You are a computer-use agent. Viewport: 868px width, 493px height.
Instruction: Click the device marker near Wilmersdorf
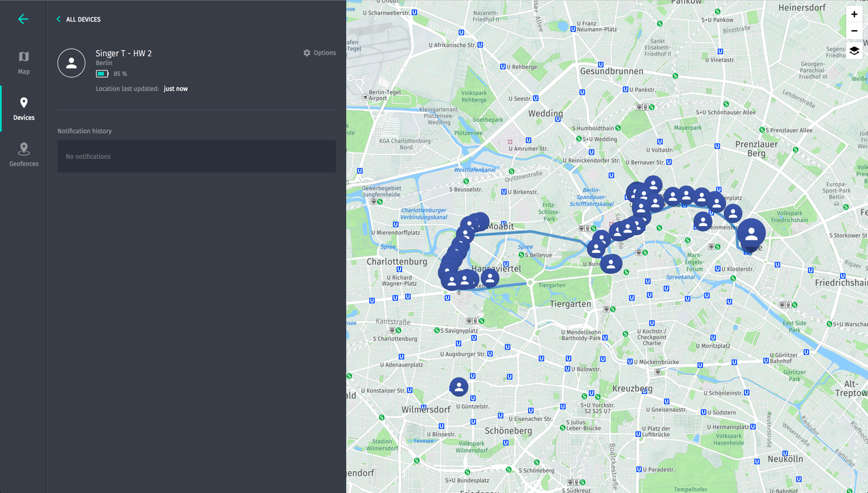click(x=459, y=387)
